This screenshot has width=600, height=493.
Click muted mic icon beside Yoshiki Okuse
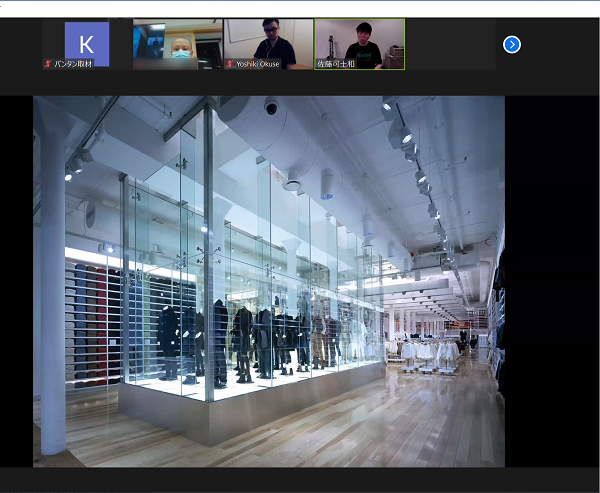(229, 64)
